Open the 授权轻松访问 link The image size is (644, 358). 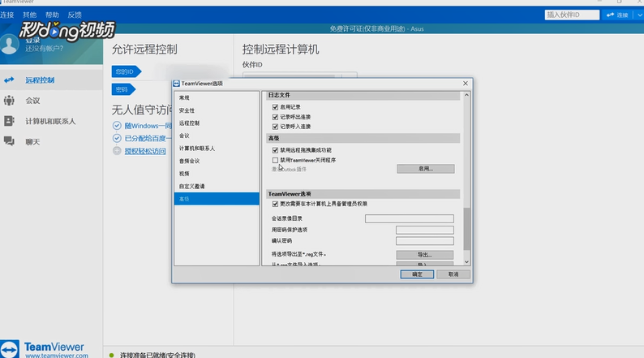coord(145,151)
